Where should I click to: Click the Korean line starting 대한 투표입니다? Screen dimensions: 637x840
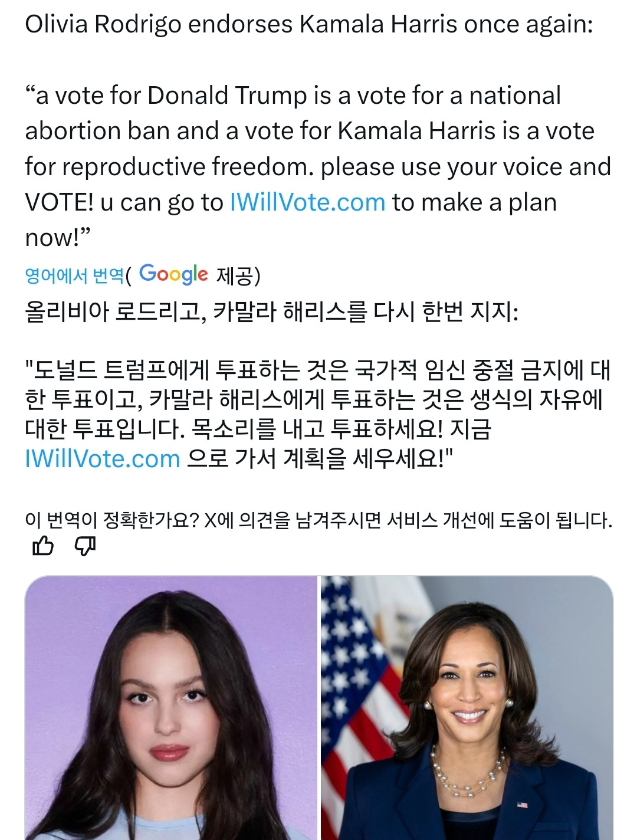coord(257,429)
